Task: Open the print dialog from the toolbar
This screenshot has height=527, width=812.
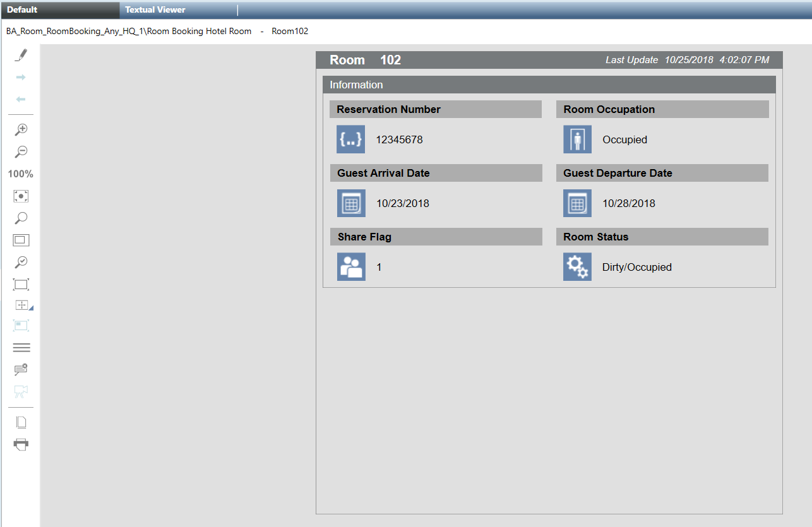Action: click(21, 444)
